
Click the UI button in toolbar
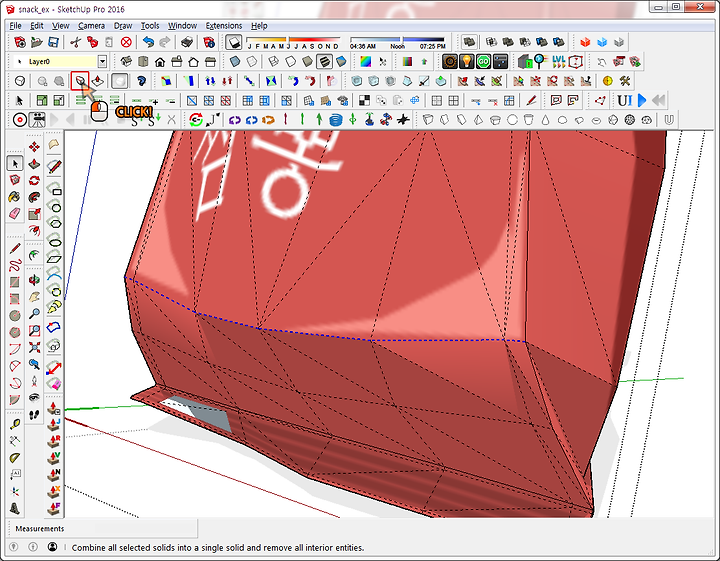pyautogui.click(x=624, y=100)
